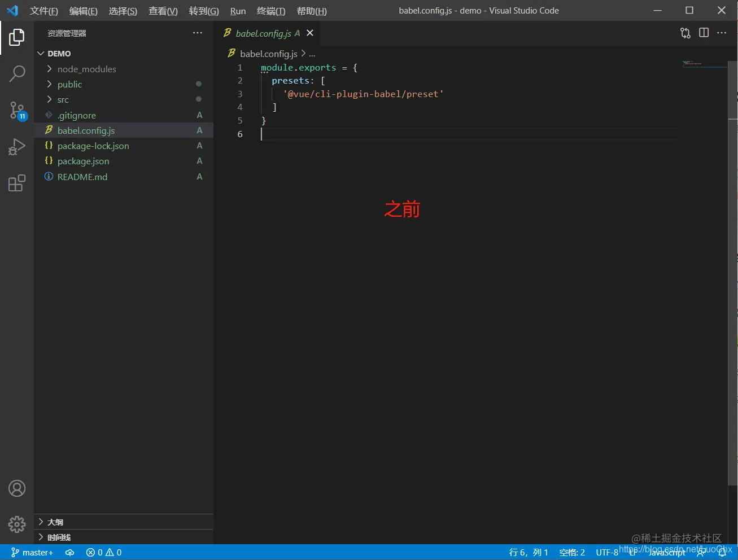
Task: Close the babel.config.js editor tab
Action: [x=309, y=33]
